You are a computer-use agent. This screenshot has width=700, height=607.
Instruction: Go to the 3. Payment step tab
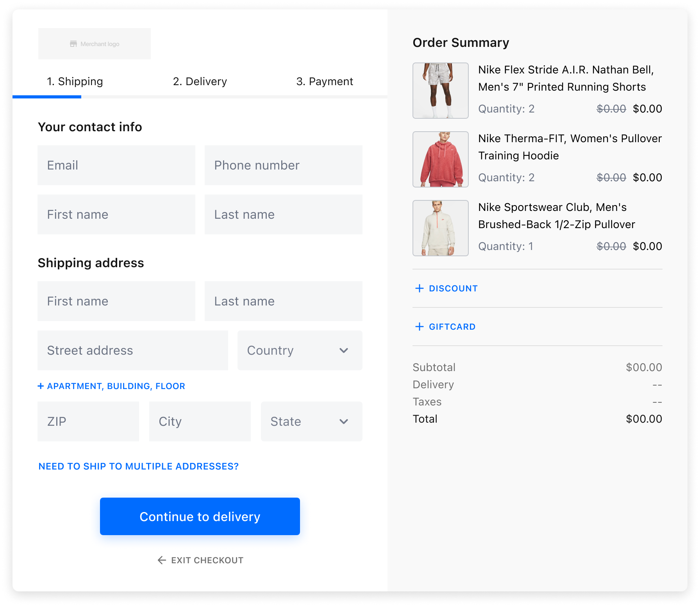click(x=324, y=81)
